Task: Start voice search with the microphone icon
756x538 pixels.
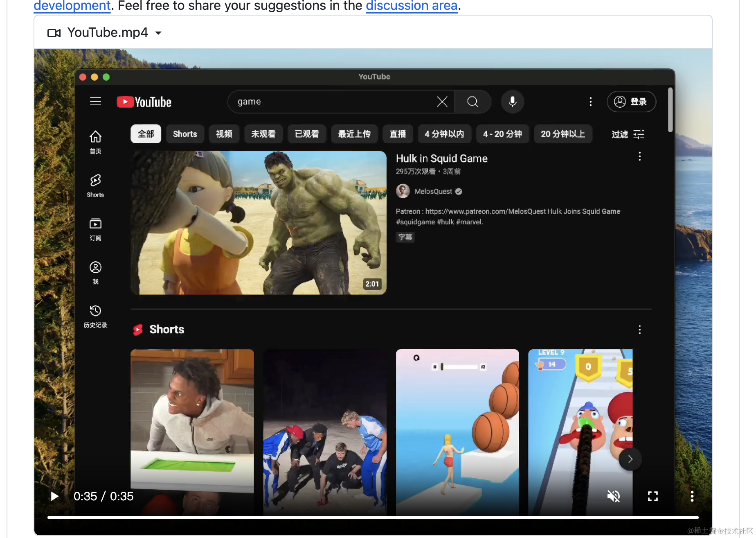Action: [512, 102]
